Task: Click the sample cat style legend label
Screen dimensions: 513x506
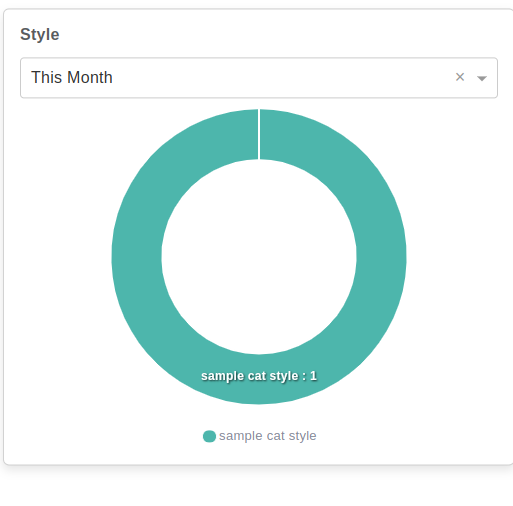Action: 268,436
